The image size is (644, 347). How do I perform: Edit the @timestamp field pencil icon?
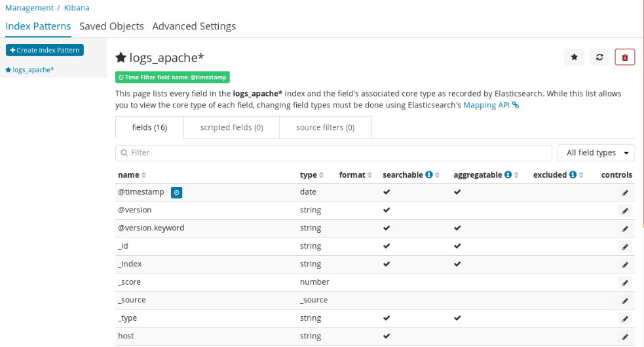(x=625, y=193)
